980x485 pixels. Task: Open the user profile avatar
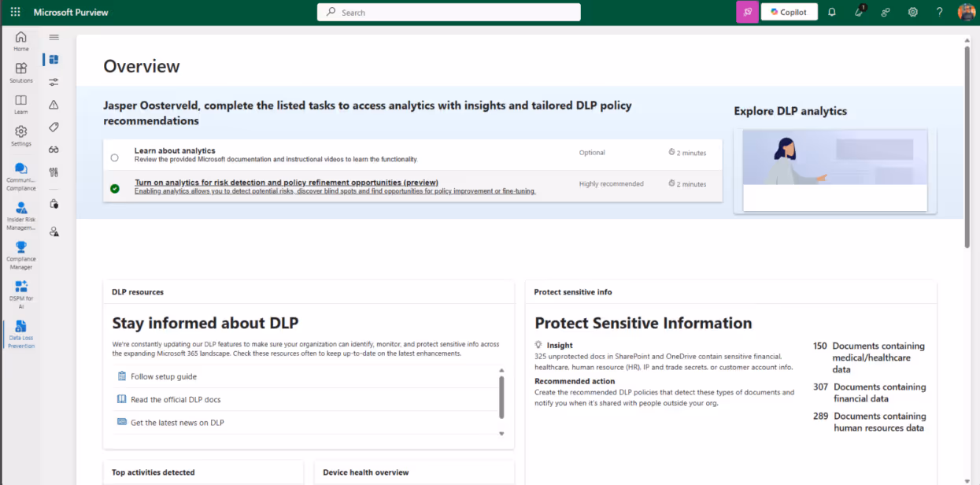[966, 12]
